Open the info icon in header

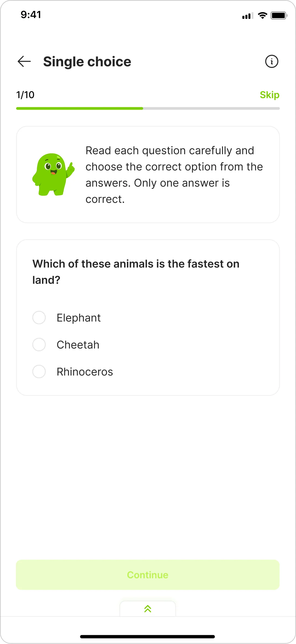(272, 61)
